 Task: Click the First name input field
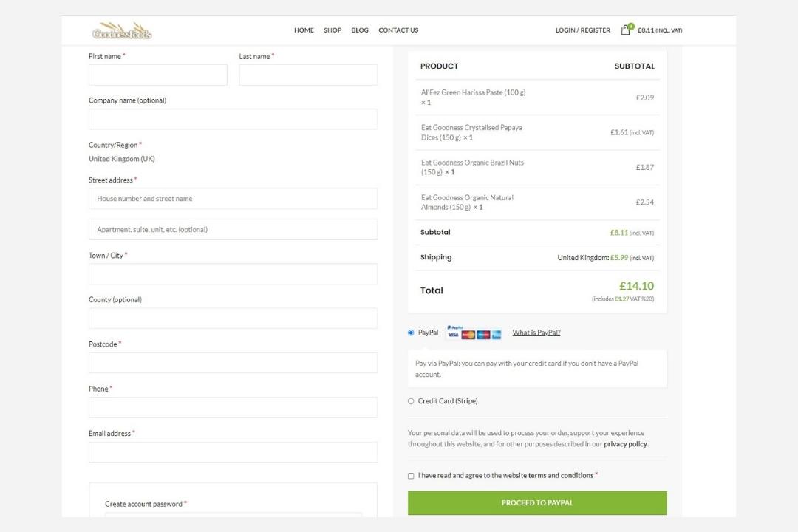tap(157, 75)
